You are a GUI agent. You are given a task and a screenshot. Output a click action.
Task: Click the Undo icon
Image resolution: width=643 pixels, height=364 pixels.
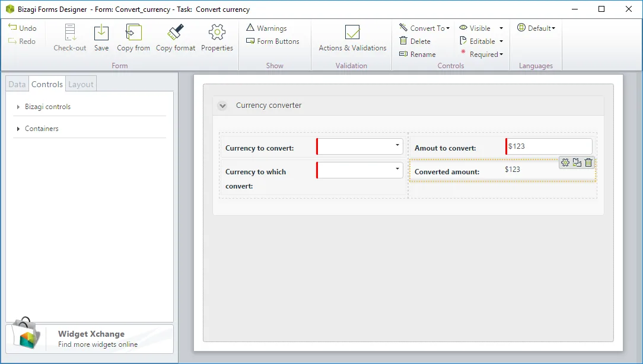(12, 27)
